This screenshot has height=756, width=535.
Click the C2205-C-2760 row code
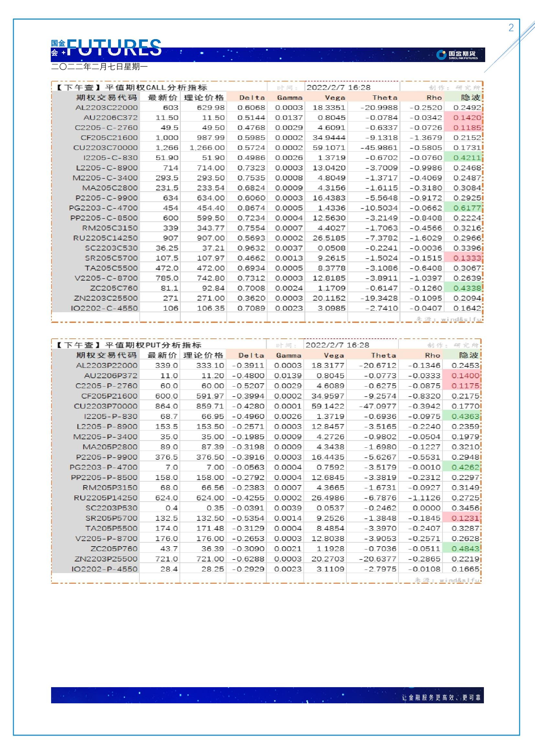pyautogui.click(x=106, y=128)
